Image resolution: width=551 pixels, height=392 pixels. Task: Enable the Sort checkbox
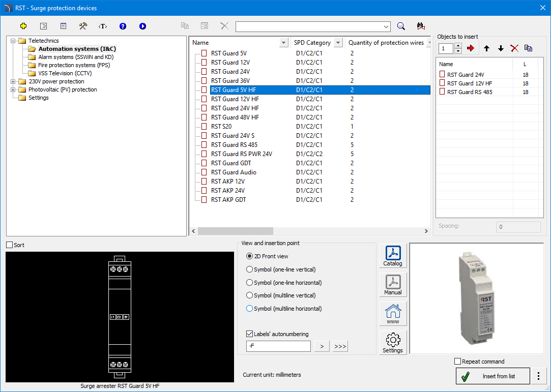pos(10,245)
